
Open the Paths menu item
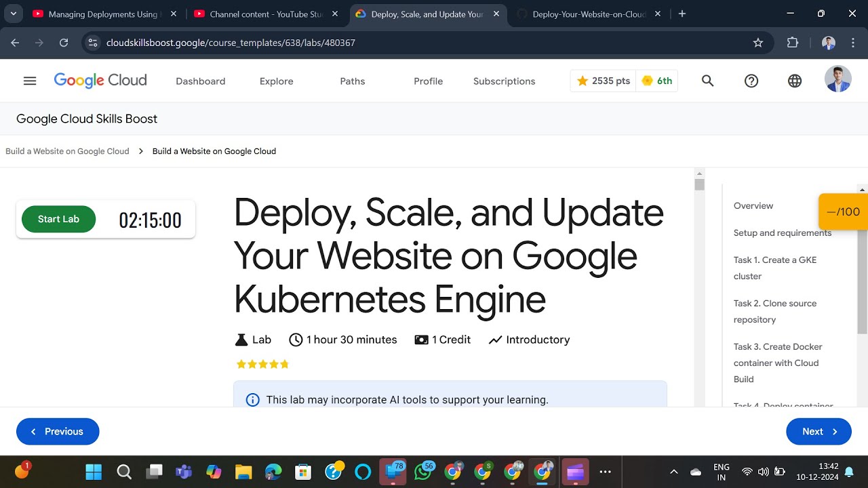click(353, 81)
